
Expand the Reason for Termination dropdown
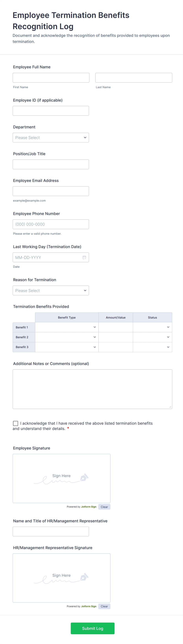51,291
